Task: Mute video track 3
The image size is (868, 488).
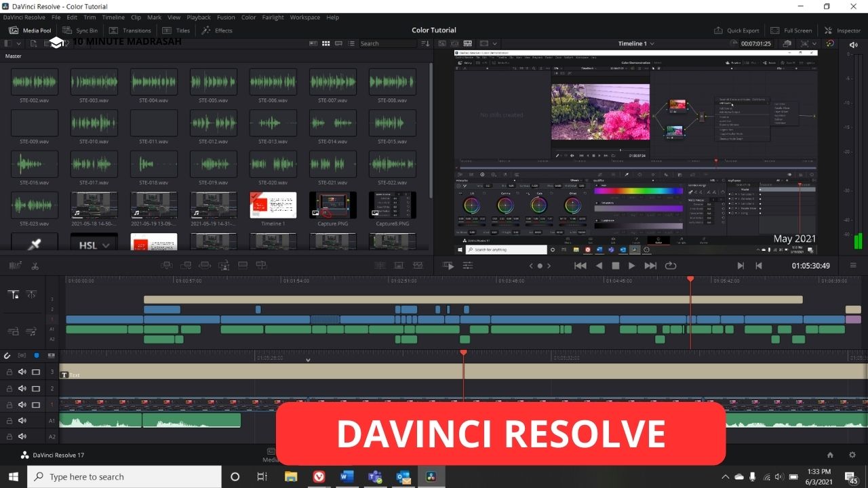Action: click(22, 372)
